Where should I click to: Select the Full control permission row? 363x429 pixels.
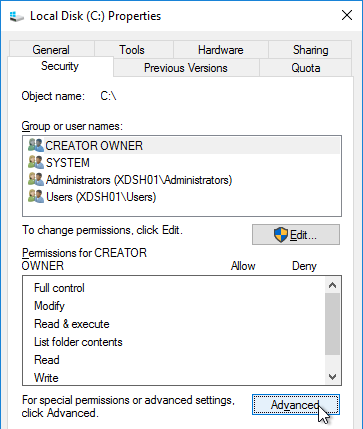pyautogui.click(x=173, y=288)
